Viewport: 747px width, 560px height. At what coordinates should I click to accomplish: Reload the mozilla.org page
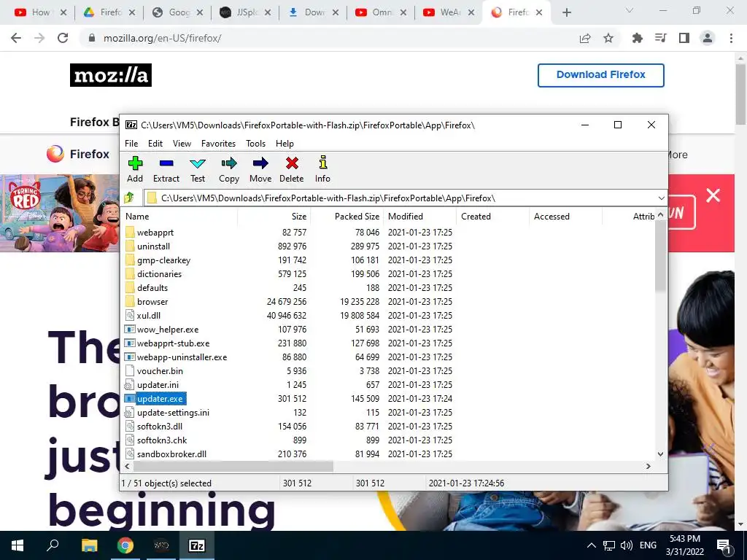[63, 38]
